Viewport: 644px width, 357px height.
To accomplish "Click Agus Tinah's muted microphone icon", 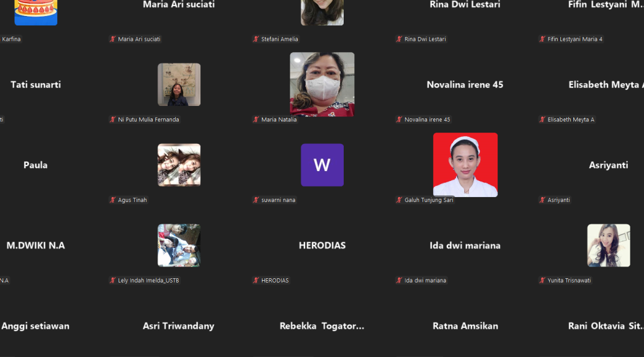I will [113, 200].
